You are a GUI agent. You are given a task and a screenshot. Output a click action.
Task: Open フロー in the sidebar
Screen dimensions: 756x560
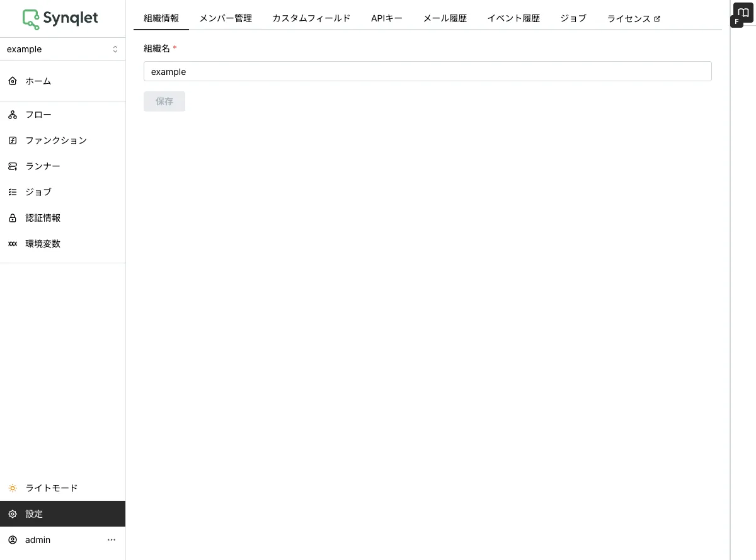tap(62, 115)
